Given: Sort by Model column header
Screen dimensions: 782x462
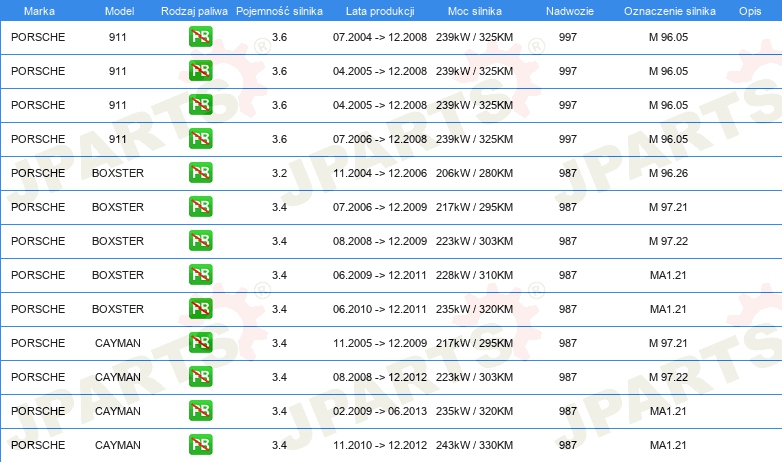Looking at the screenshot, I should (119, 11).
